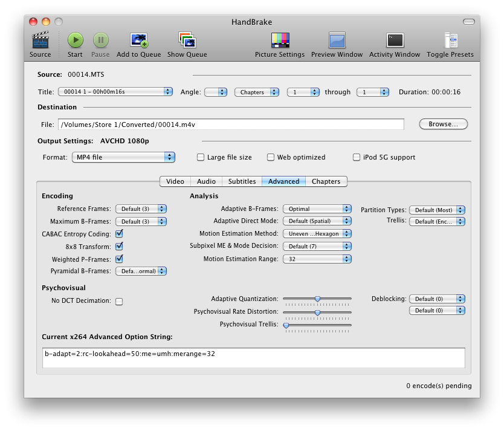Start encoding with the Start button

point(75,41)
